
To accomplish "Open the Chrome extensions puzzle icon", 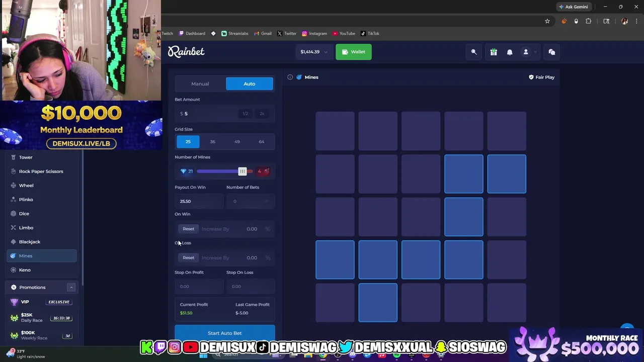I will tap(588, 21).
